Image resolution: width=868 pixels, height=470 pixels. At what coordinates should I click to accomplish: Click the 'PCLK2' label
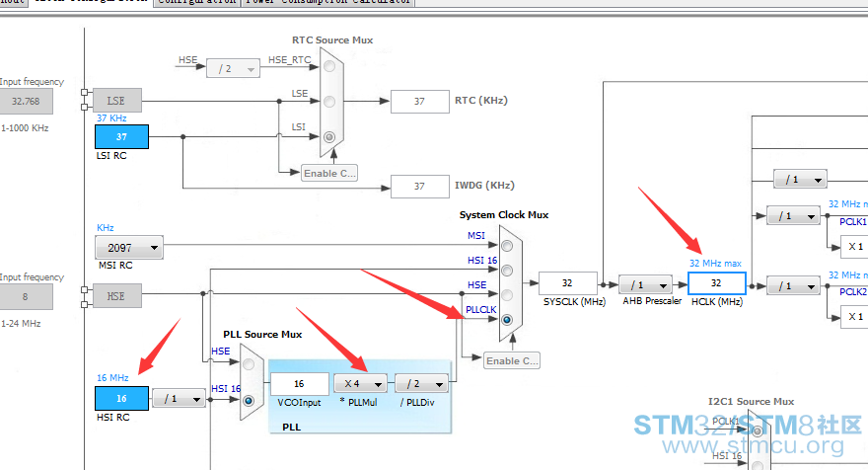click(x=853, y=291)
